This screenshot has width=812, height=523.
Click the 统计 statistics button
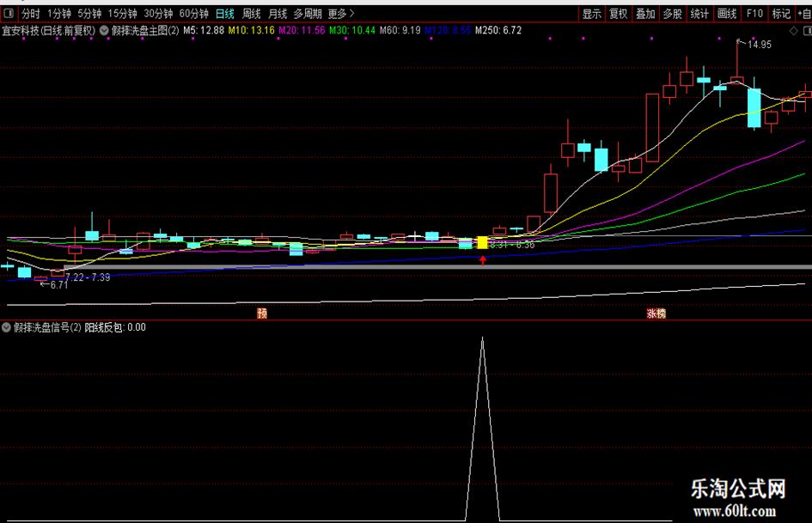coord(699,14)
